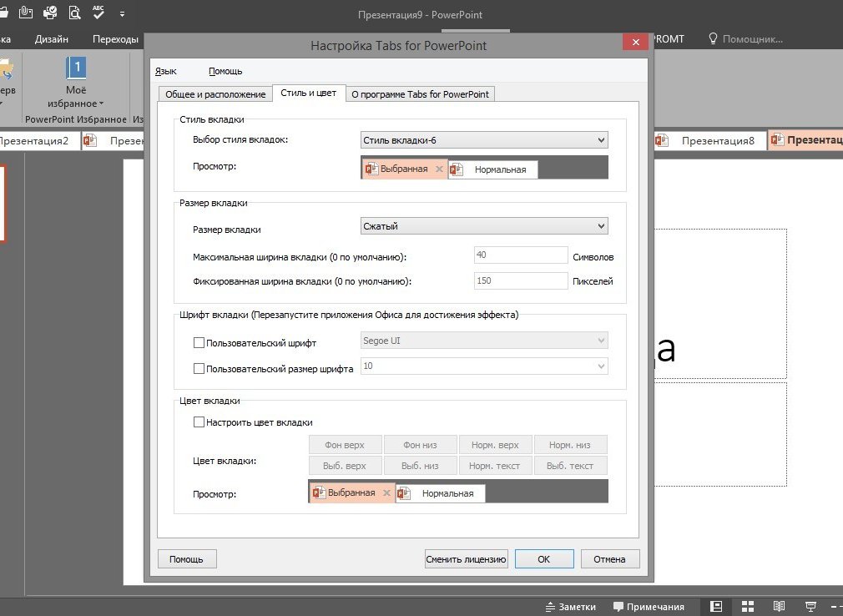Confirm settings with the OK button

point(544,559)
